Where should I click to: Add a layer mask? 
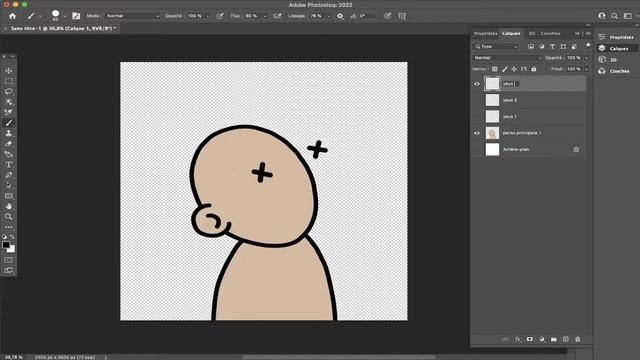[529, 339]
